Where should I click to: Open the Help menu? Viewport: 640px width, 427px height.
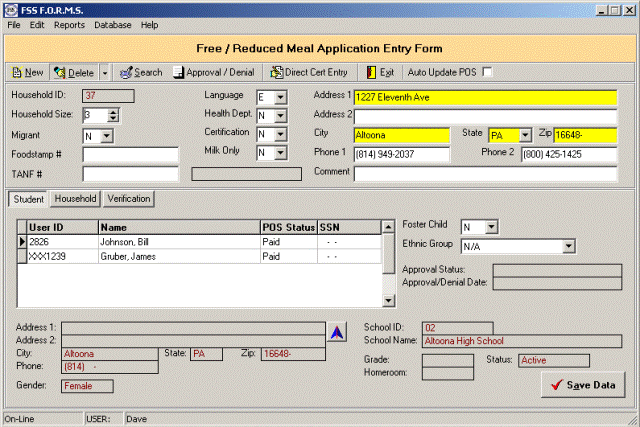click(149, 25)
